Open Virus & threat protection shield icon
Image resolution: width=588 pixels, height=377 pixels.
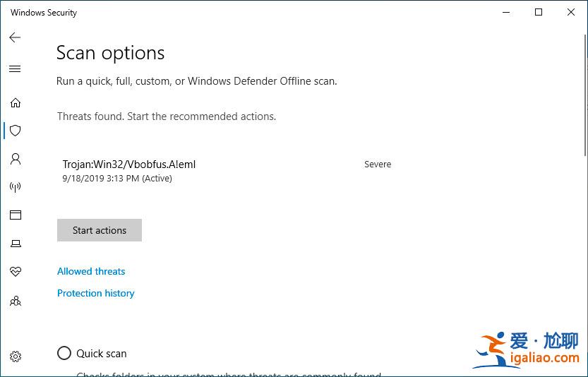point(16,131)
